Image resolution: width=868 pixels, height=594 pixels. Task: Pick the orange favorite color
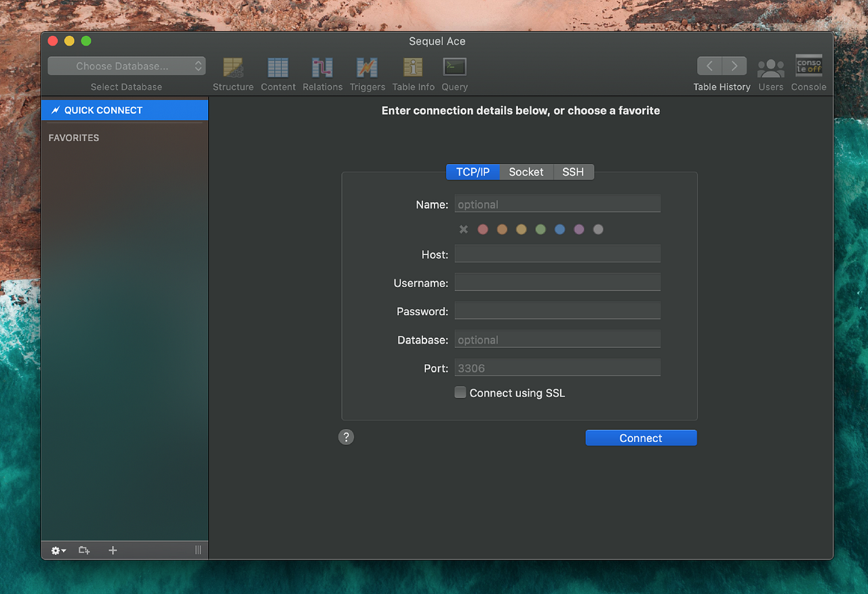[x=502, y=229]
